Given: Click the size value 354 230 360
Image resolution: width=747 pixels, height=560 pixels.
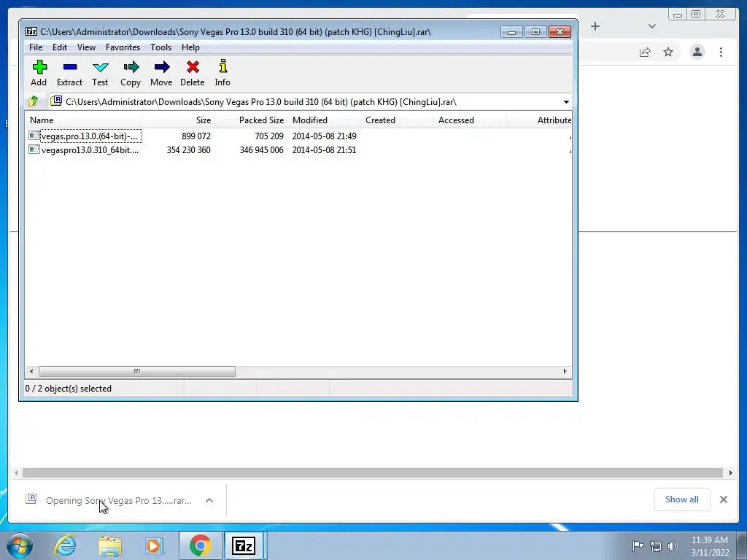Looking at the screenshot, I should click(x=188, y=150).
